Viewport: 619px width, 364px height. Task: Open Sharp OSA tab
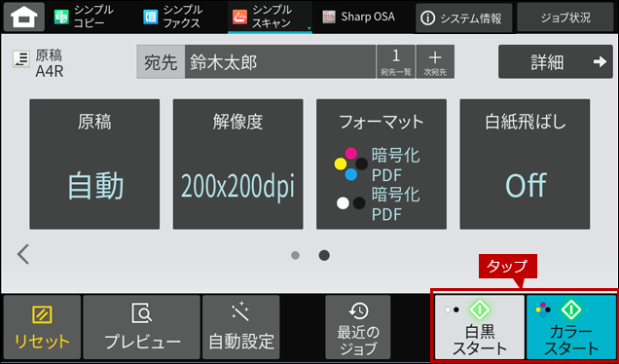[x=358, y=17]
